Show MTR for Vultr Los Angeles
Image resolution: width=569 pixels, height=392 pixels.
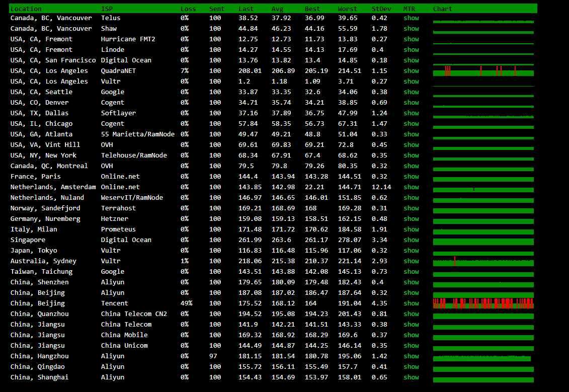click(x=411, y=82)
